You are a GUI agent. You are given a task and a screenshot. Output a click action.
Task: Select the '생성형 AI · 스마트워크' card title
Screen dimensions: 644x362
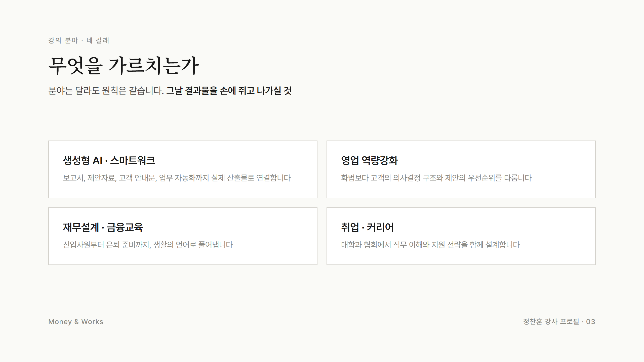click(x=109, y=160)
